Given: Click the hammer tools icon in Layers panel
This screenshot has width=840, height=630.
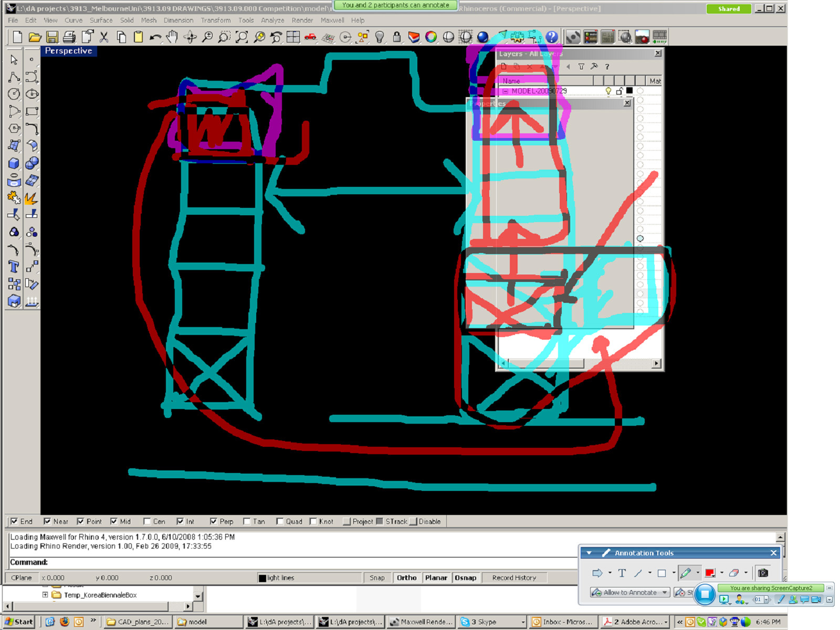Looking at the screenshot, I should pyautogui.click(x=594, y=67).
